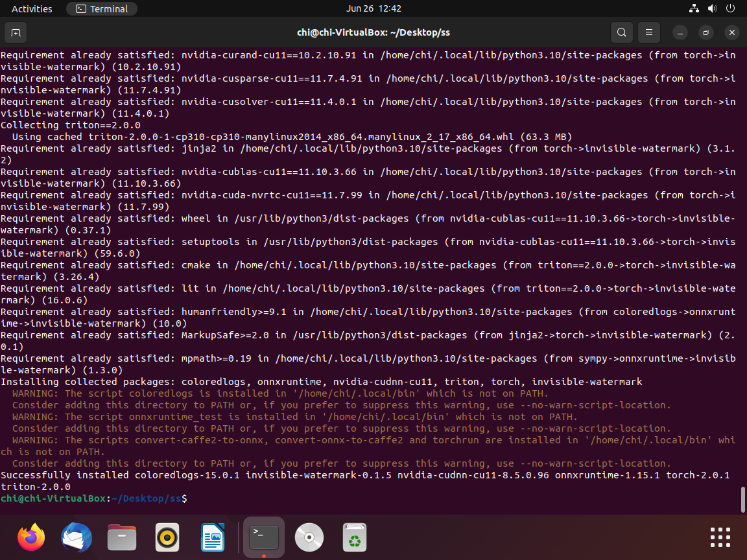Screen dimensions: 747x560
Task: Click the trailing 'triton-2.0.0' output line
Action: click(35, 487)
